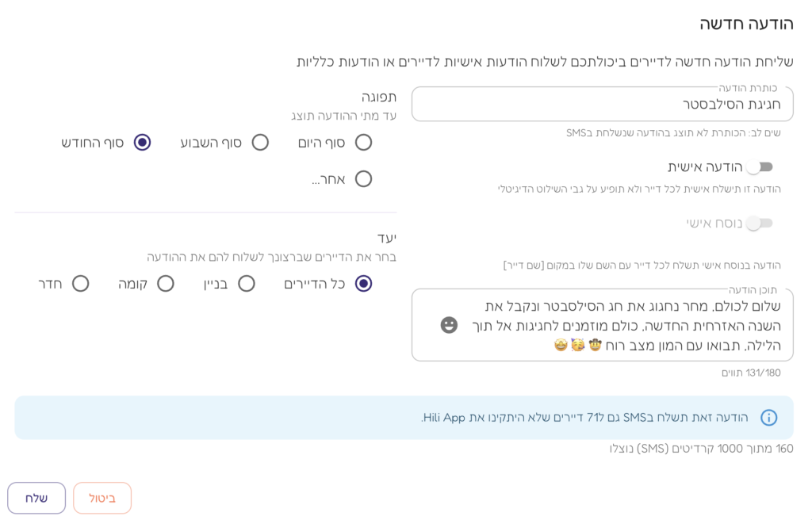This screenshot has width=812, height=520.
Task: Select קומה as destination
Action: click(165, 284)
